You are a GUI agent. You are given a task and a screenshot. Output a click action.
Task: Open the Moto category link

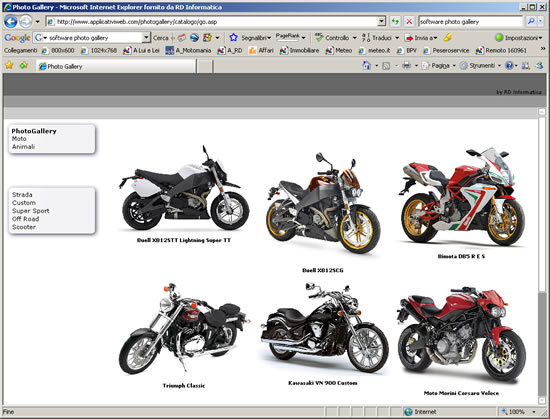coord(19,139)
